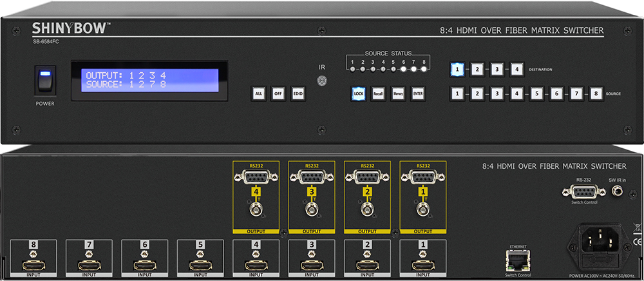Choose SOURCE button 2
The height and width of the screenshot is (281, 644).
click(477, 93)
